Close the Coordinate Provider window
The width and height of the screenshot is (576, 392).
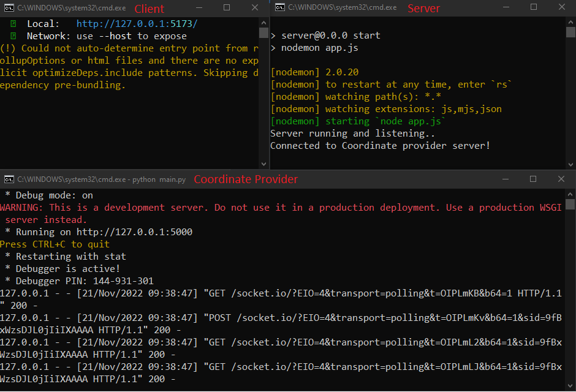pos(561,179)
